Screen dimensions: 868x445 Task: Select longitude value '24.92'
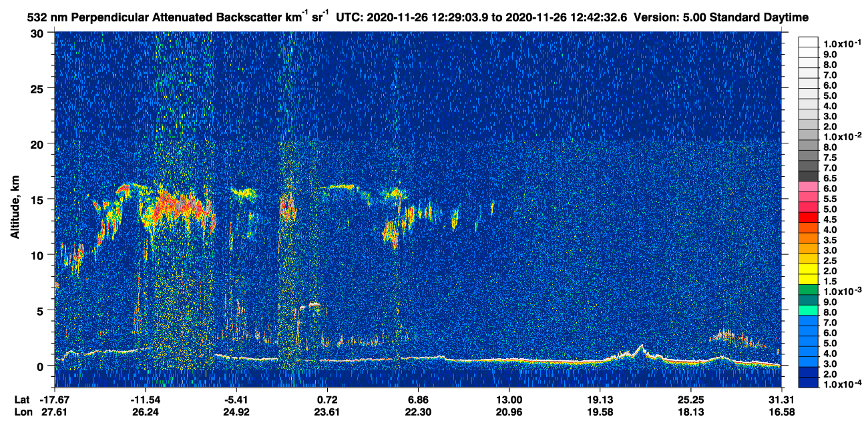click(x=236, y=412)
